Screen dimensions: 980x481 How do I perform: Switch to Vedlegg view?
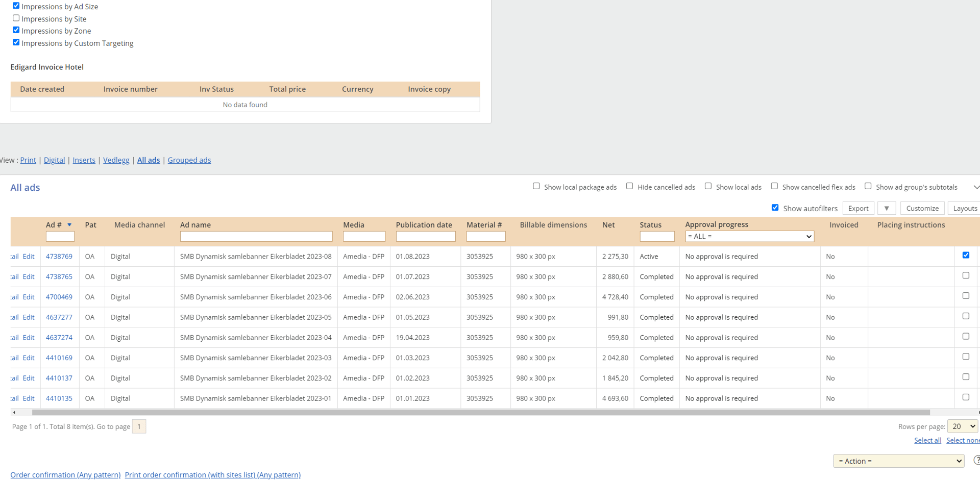[116, 160]
